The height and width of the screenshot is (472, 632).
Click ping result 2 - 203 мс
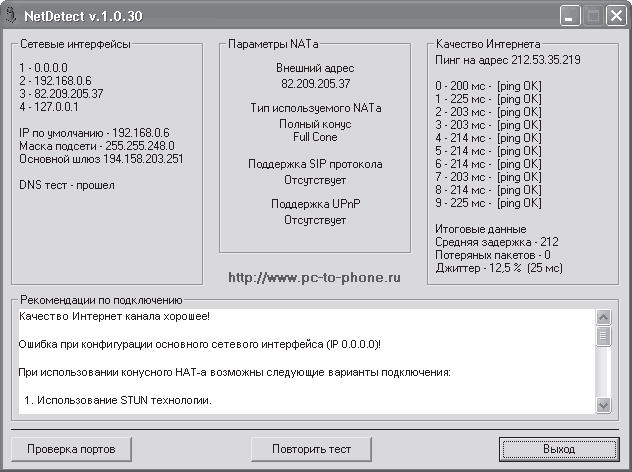click(x=489, y=112)
